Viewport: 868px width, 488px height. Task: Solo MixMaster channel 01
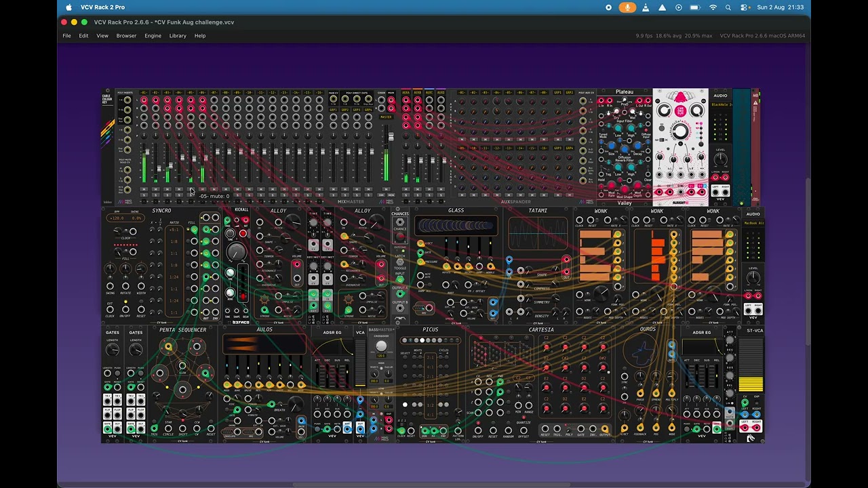coord(144,195)
